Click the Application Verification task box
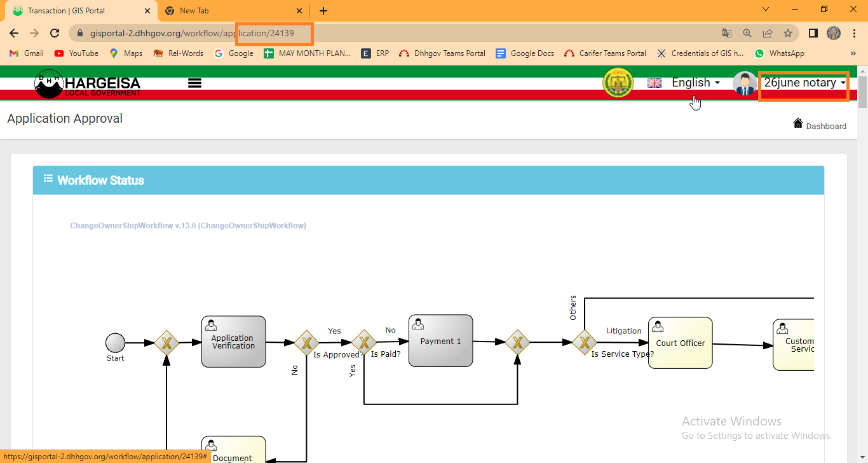This screenshot has height=463, width=868. pos(233,342)
